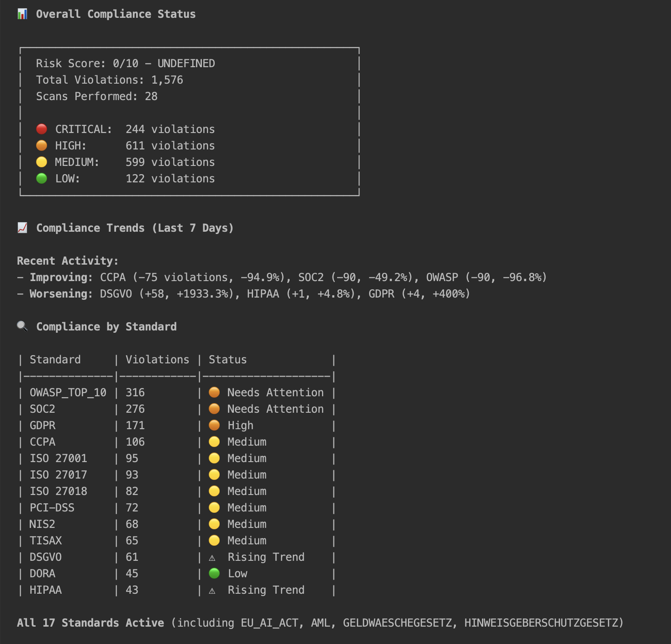This screenshot has width=671, height=644.
Task: Click the warning triangle in HIPAA row
Action: (212, 591)
